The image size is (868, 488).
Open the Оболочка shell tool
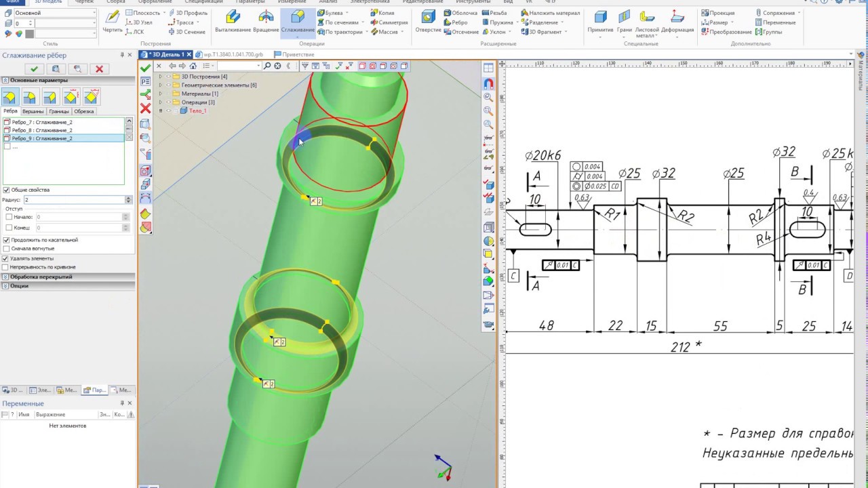pyautogui.click(x=460, y=13)
